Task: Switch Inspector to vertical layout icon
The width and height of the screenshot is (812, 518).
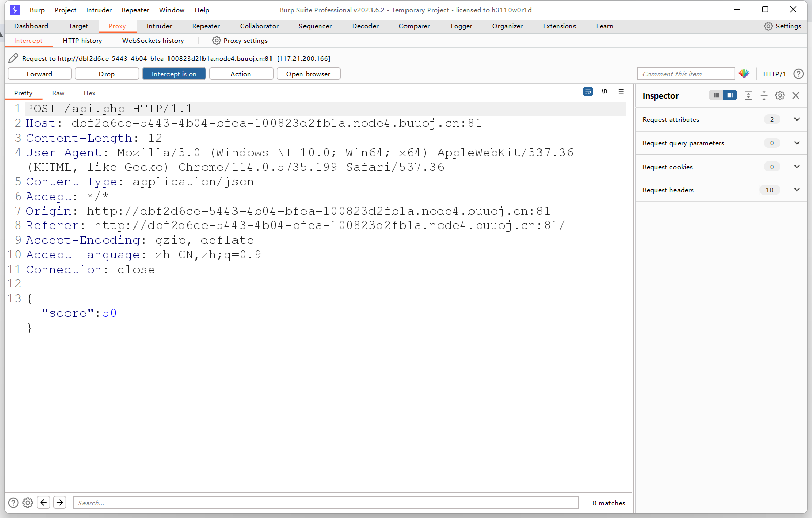Action: tap(716, 95)
